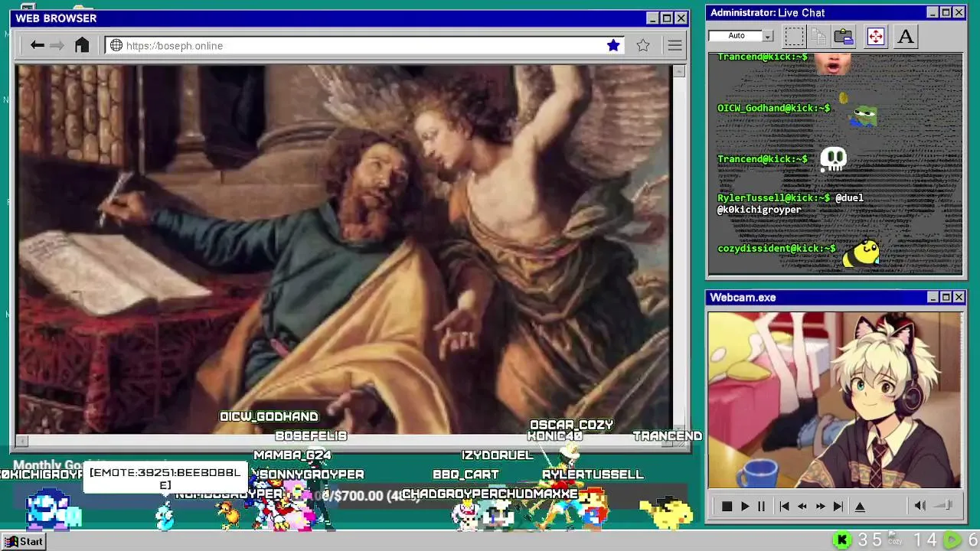The image size is (980, 551).
Task: Click the Pepe frog emote in chat
Action: (864, 116)
